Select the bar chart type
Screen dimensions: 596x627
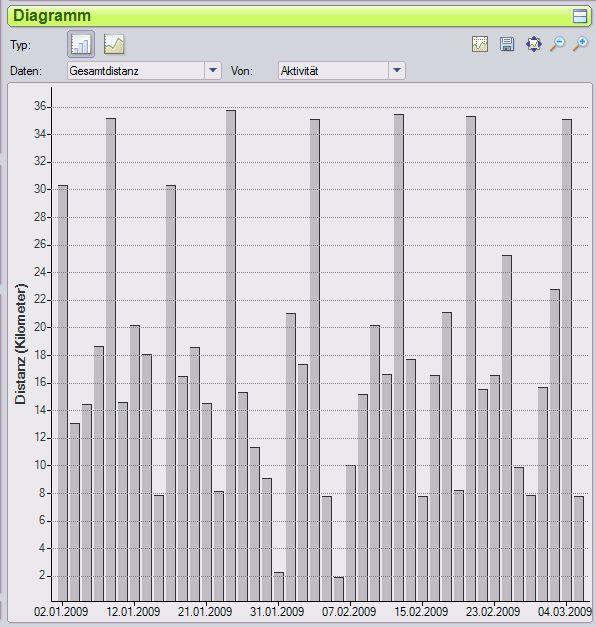[x=81, y=44]
